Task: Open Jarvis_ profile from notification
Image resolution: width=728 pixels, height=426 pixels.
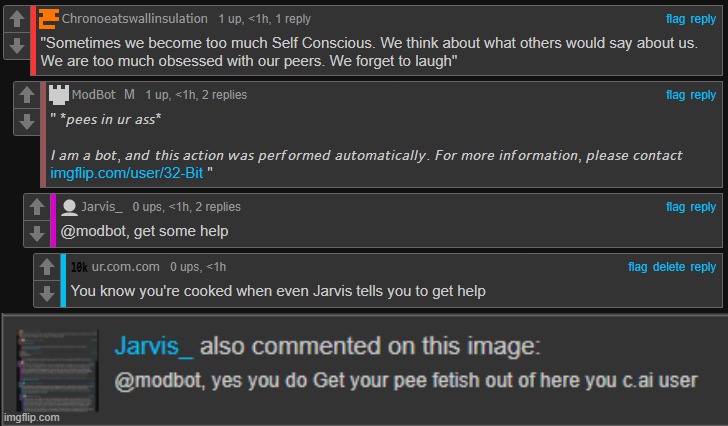Action: coord(154,346)
